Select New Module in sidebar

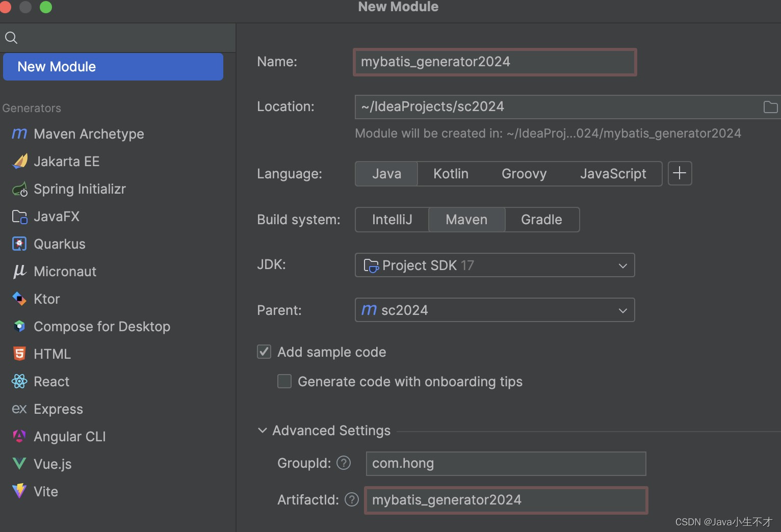(113, 67)
